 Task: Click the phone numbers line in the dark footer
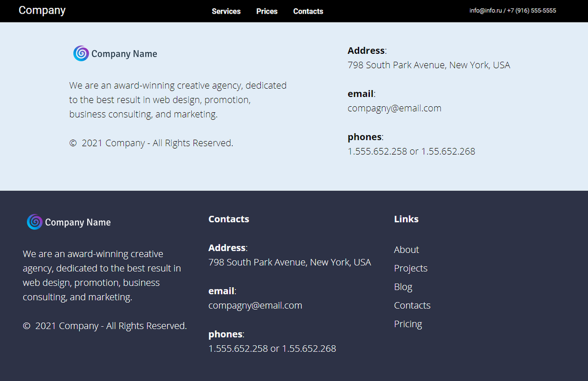pos(272,349)
